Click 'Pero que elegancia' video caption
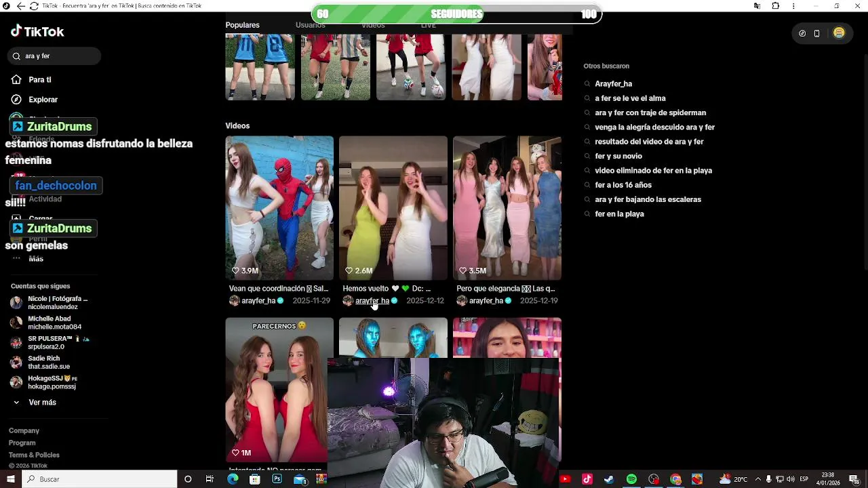Screen dimensions: 868x488 tap(506, 289)
